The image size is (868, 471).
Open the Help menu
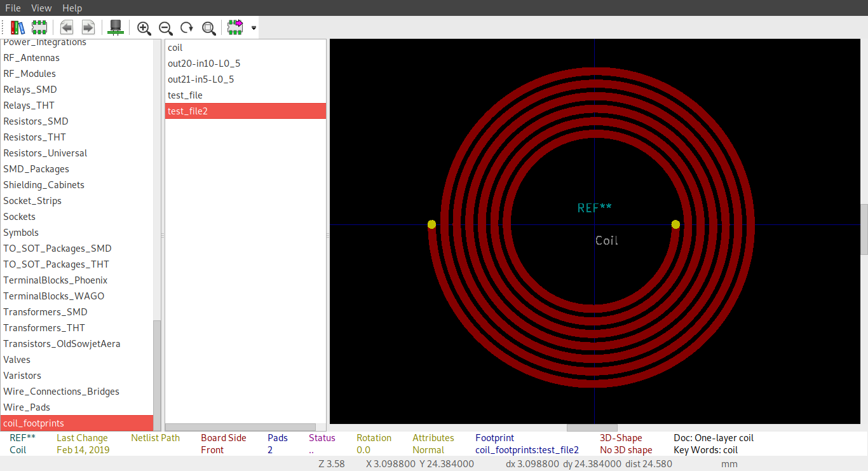pos(72,8)
